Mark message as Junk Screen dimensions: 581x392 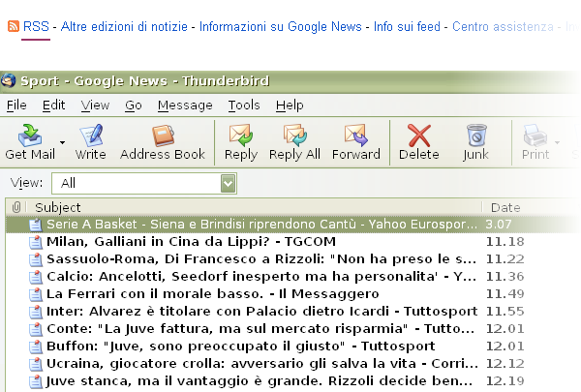coord(475,135)
